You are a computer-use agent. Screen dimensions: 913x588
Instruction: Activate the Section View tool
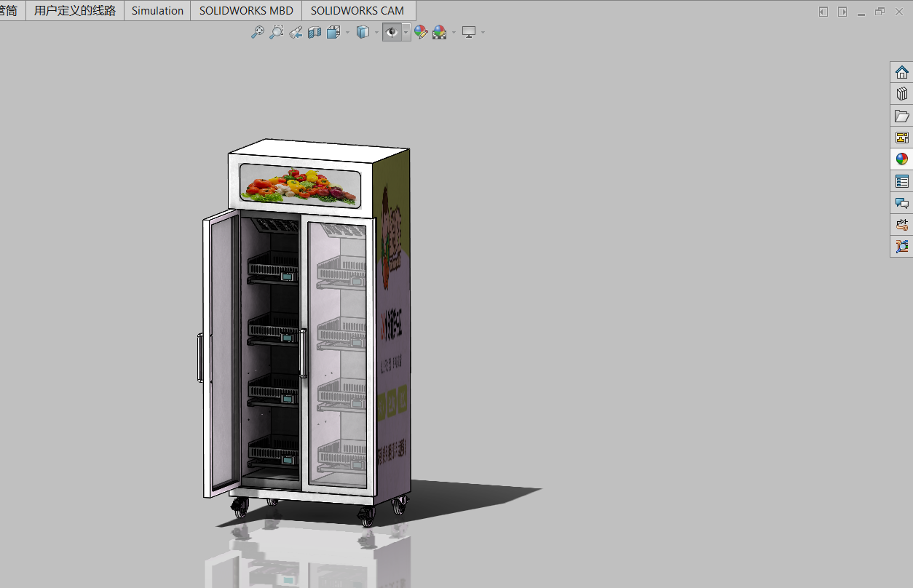pyautogui.click(x=315, y=32)
